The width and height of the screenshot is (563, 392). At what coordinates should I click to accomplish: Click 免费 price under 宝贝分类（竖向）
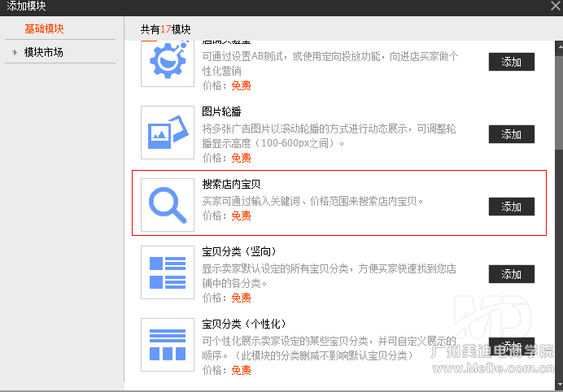pos(241,298)
